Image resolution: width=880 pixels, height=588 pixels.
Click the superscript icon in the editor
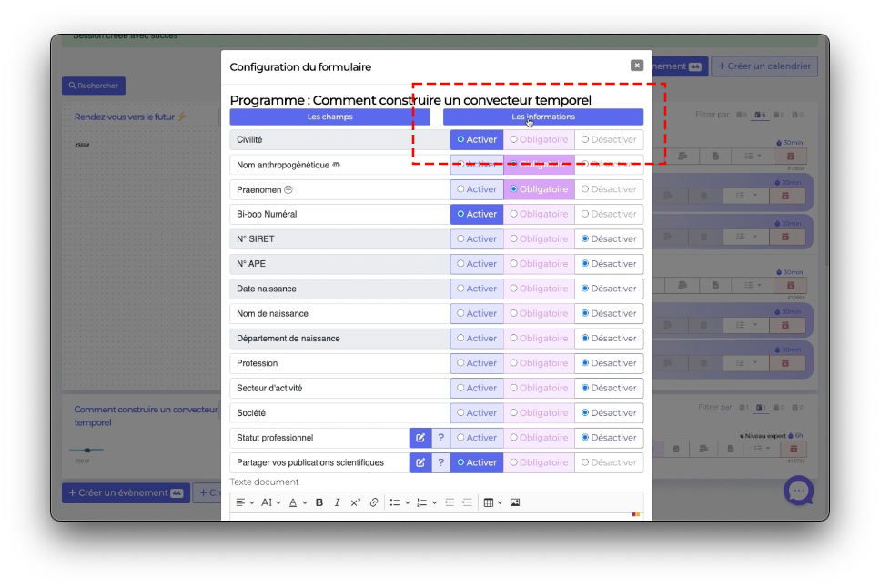coord(356,502)
